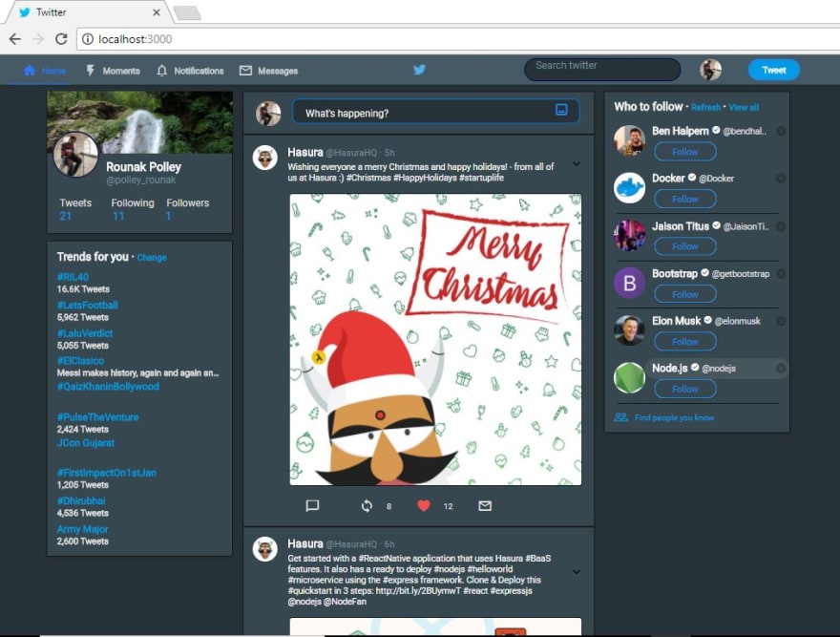Click Elon Musk avatar
The height and width of the screenshot is (637, 840).
coord(629,329)
